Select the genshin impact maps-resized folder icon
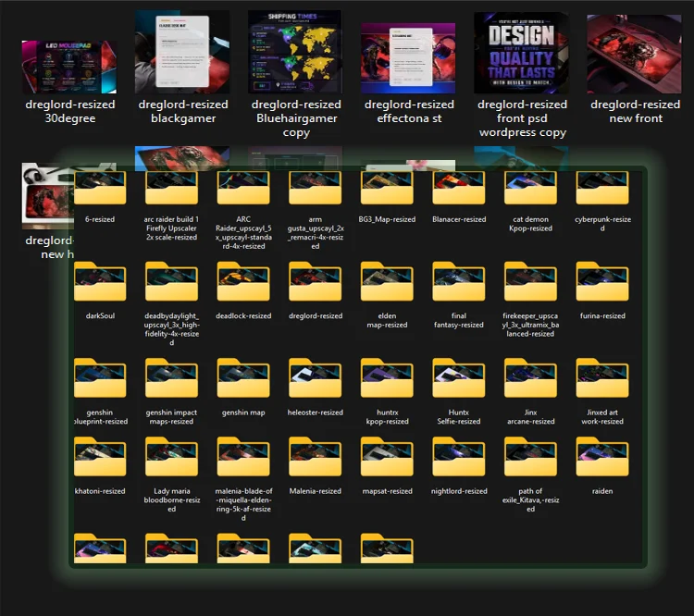The height and width of the screenshot is (616, 694). click(x=172, y=378)
